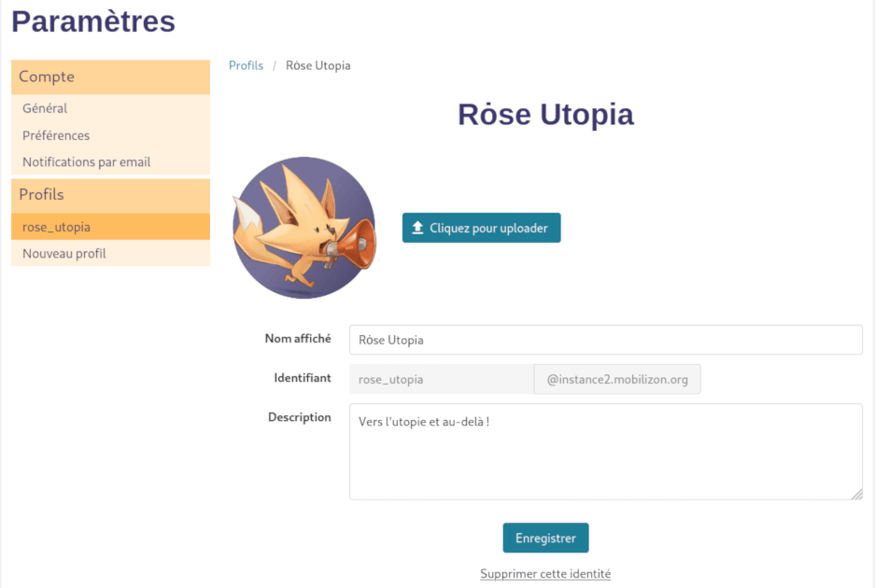Click the @instance2.mobilizon.org domain box
Image resolution: width=875 pixels, height=588 pixels.
click(617, 379)
